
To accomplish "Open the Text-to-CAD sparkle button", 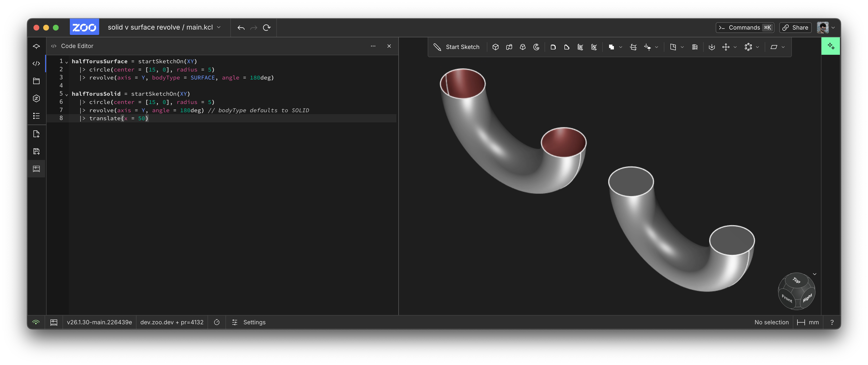I will (x=830, y=46).
